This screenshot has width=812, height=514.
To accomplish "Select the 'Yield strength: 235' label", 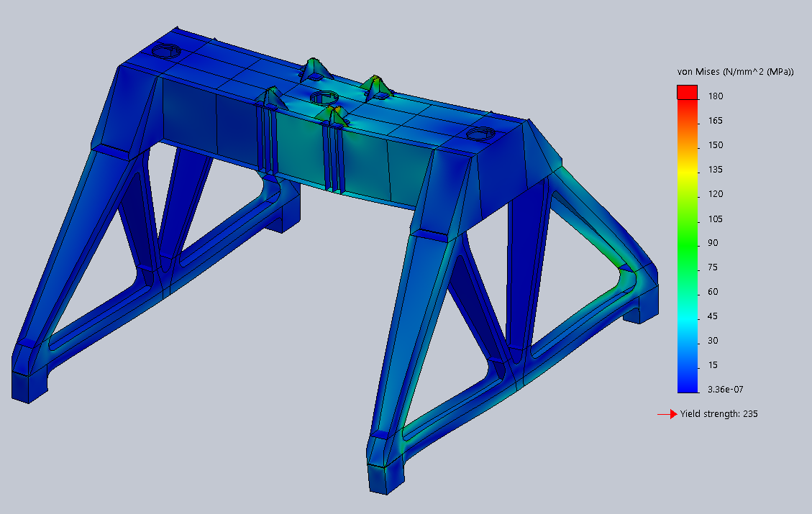I will 719,414.
